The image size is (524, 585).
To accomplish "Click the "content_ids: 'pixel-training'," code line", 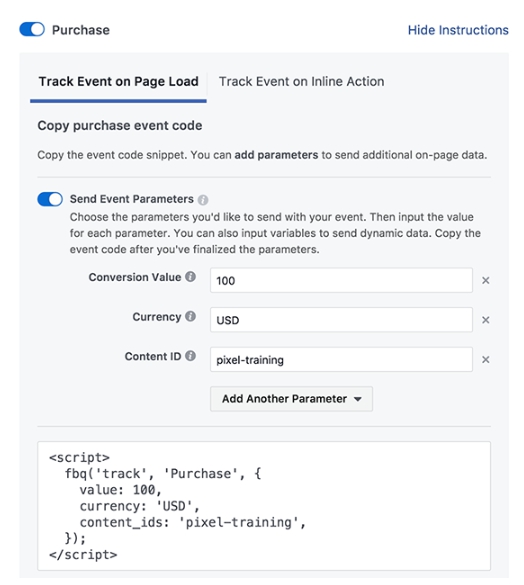I will [193, 522].
